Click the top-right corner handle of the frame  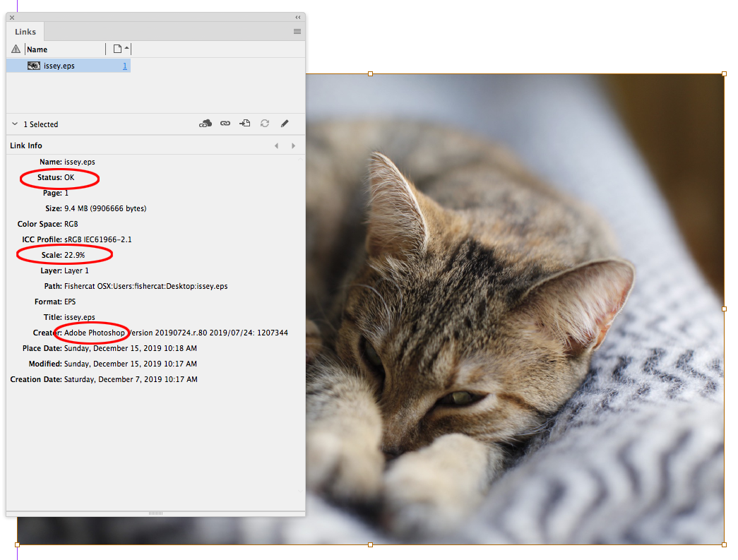725,74
